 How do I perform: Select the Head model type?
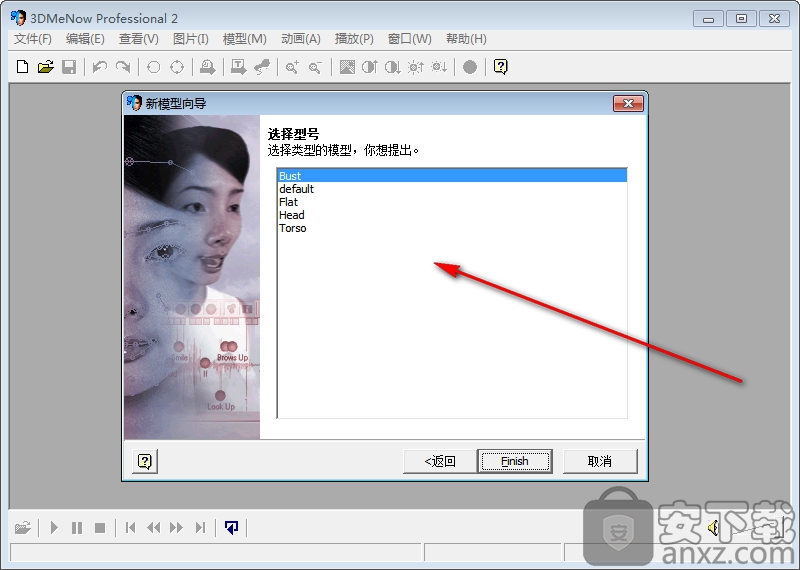point(452,215)
